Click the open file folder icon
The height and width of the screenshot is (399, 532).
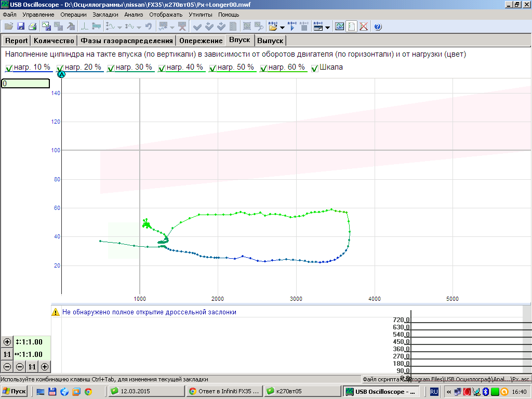pyautogui.click(x=8, y=26)
